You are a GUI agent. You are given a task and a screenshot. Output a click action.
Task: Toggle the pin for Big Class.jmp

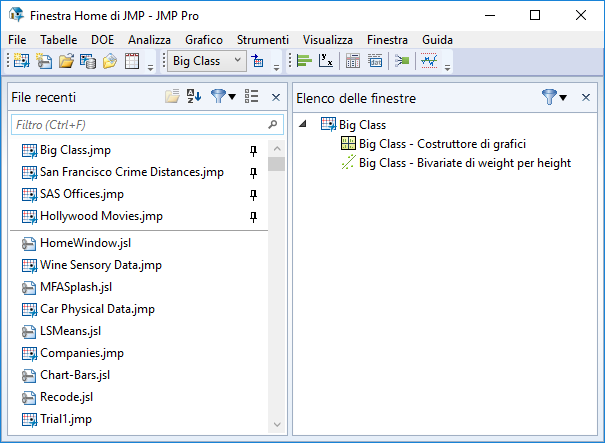pyautogui.click(x=253, y=151)
